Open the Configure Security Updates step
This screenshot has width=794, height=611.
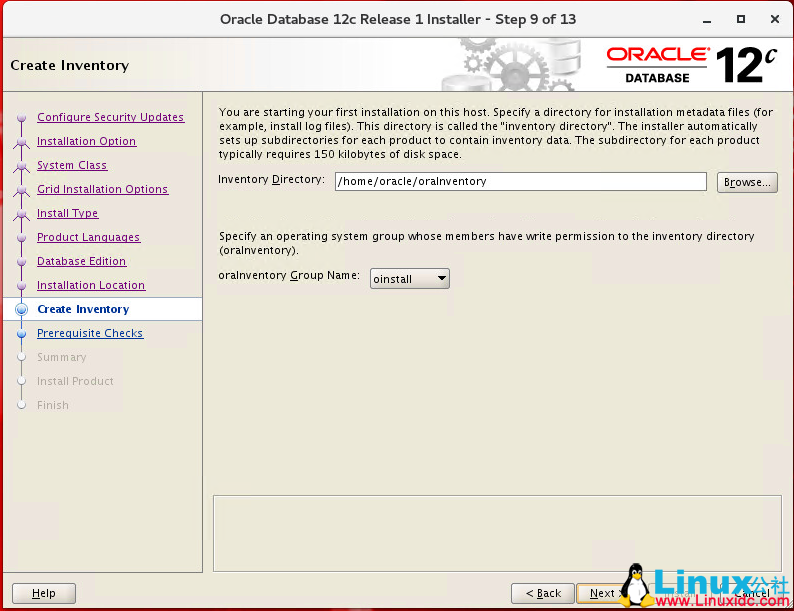coord(110,117)
